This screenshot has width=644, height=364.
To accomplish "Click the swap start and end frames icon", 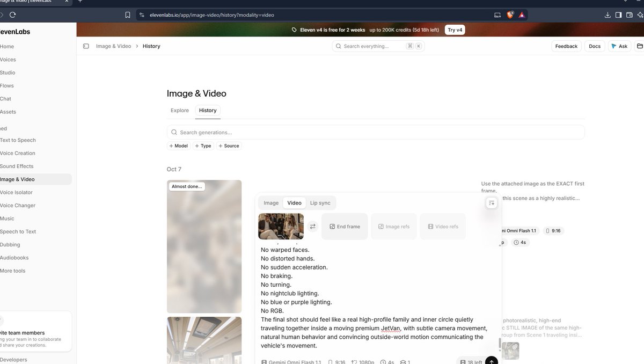I will (x=313, y=227).
